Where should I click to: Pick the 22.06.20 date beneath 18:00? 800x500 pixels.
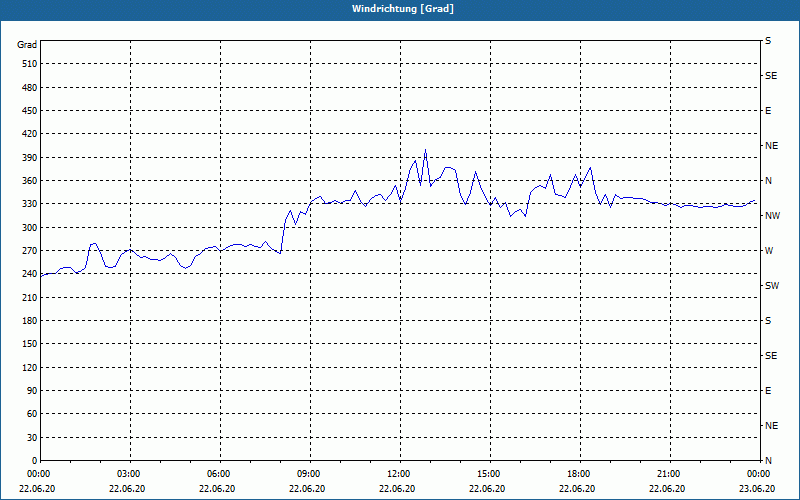click(x=577, y=489)
